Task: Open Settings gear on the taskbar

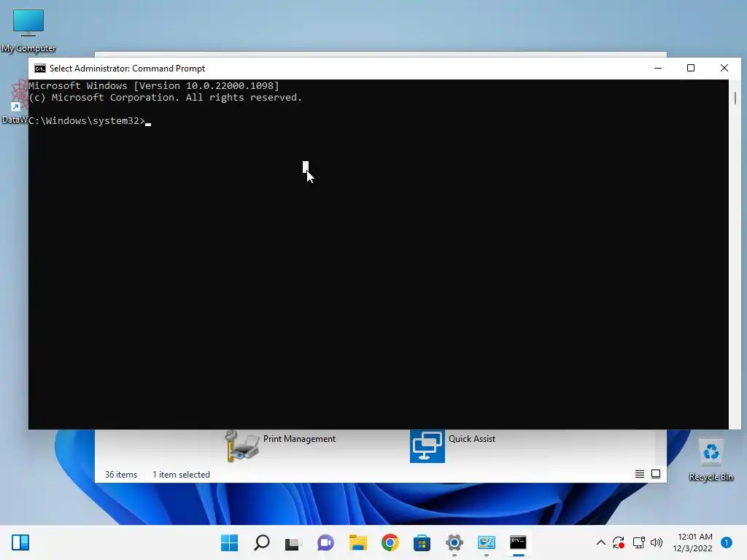Action: click(454, 542)
